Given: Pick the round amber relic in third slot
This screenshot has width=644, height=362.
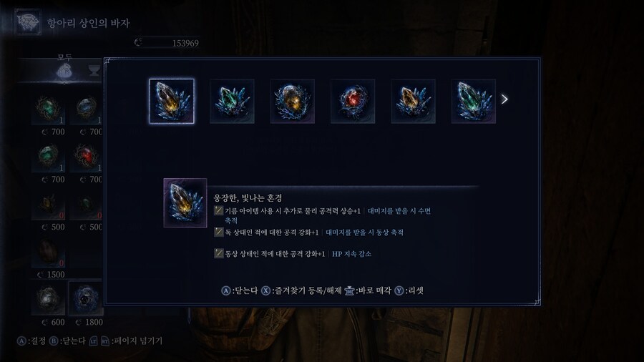Looking at the screenshot, I should [293, 101].
